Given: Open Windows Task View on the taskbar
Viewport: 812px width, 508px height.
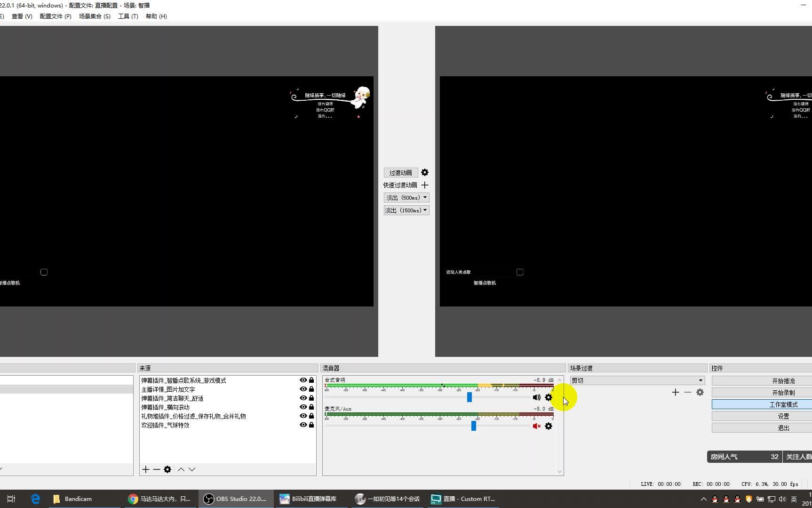Looking at the screenshot, I should coord(11,499).
